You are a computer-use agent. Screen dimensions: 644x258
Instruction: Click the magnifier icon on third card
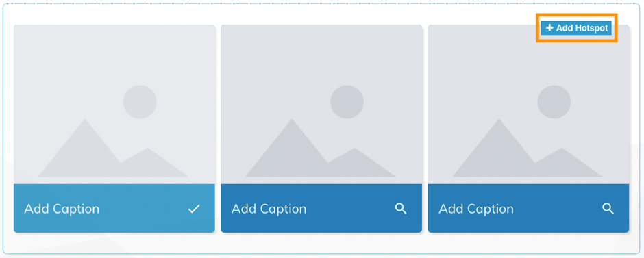coord(608,208)
